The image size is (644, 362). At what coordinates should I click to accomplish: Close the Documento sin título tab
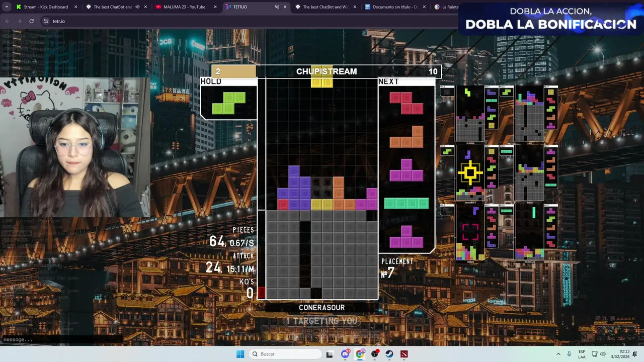[424, 7]
